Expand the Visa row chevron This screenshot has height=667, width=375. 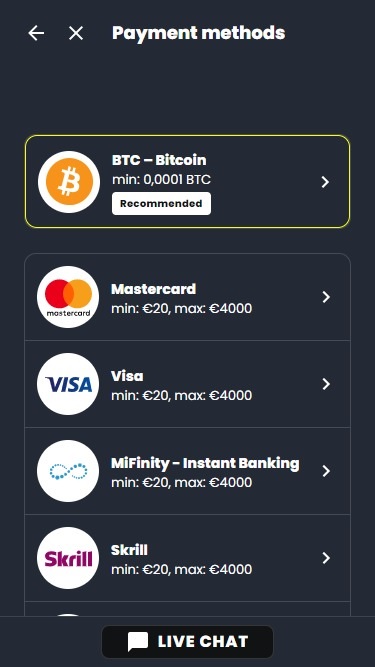tap(326, 384)
